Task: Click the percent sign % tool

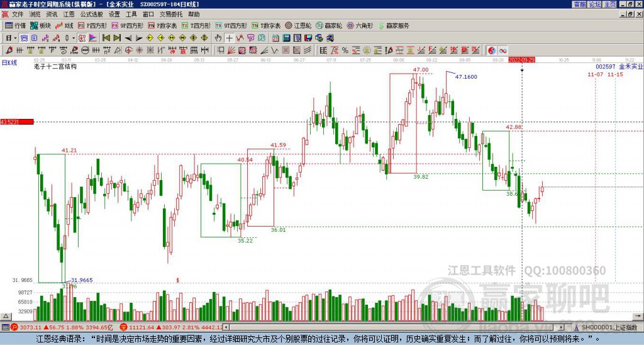Action: 345,50
